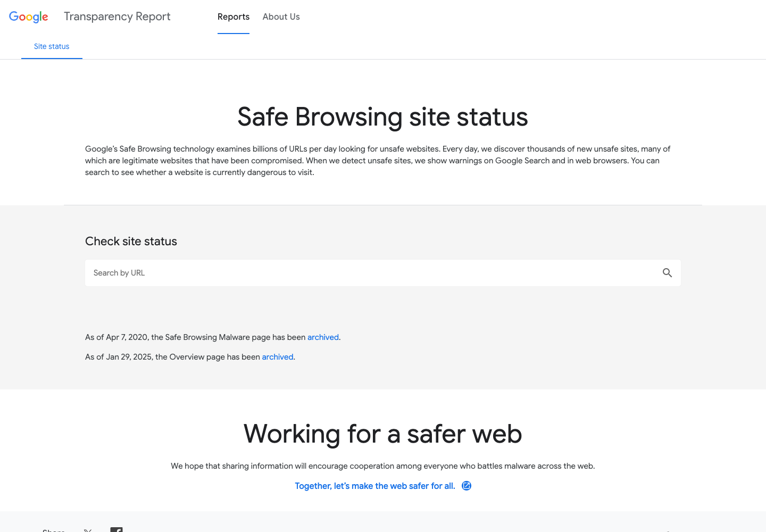
Task: Click the "Working for a safer web" heading
Action: point(383,434)
